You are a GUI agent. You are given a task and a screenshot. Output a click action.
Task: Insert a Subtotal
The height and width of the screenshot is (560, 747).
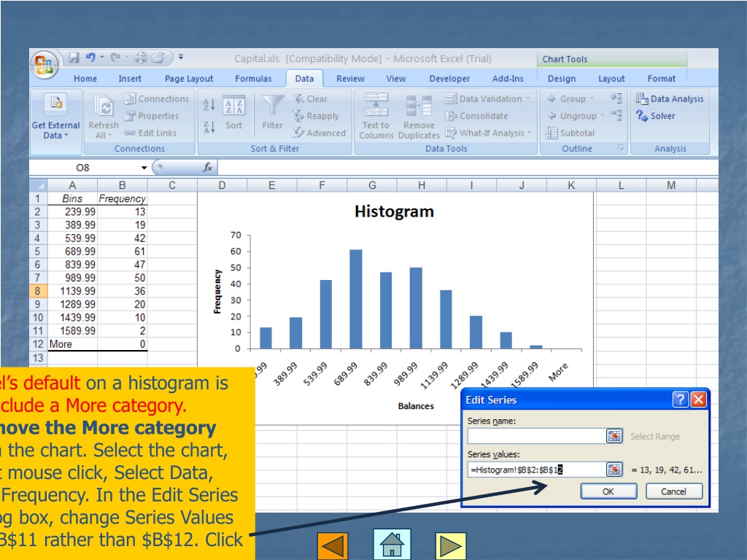point(570,133)
